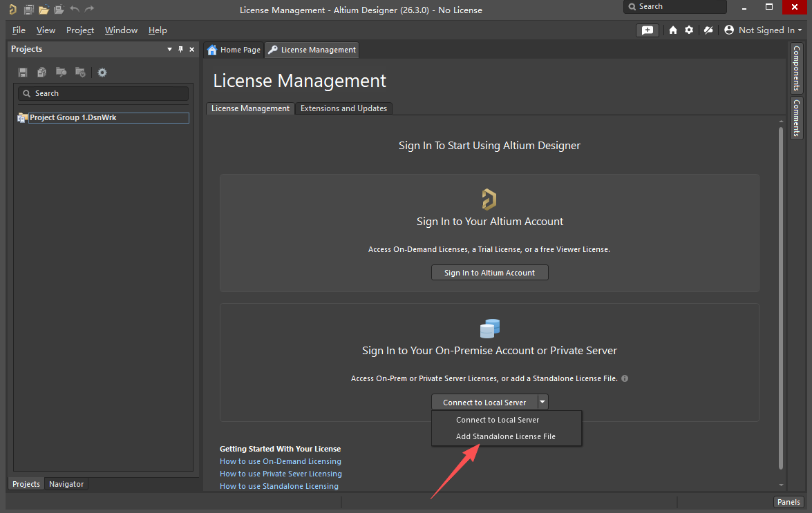Open How to use Private Sever Licensing link
This screenshot has width=812, height=513.
coord(281,474)
